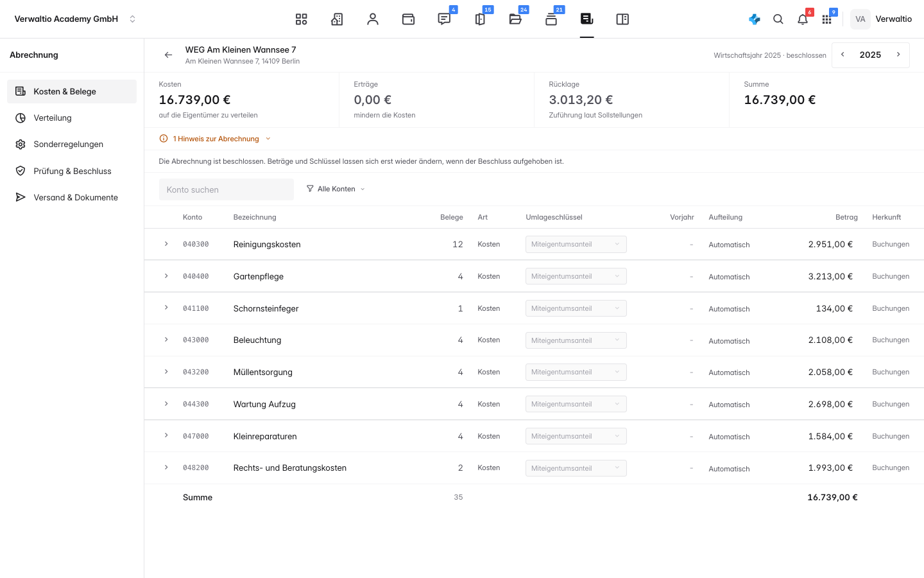This screenshot has width=924, height=578.
Task: Go to previous year 2024
Action: point(843,55)
